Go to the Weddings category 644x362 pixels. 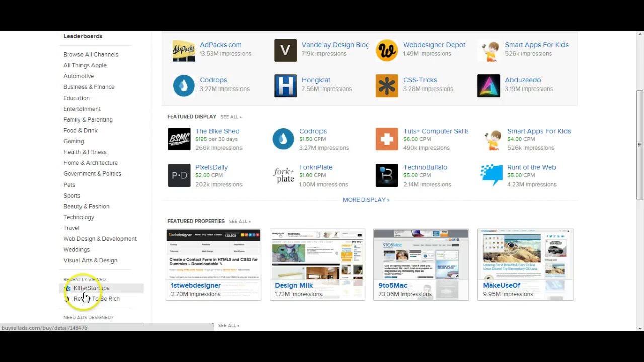click(x=76, y=249)
